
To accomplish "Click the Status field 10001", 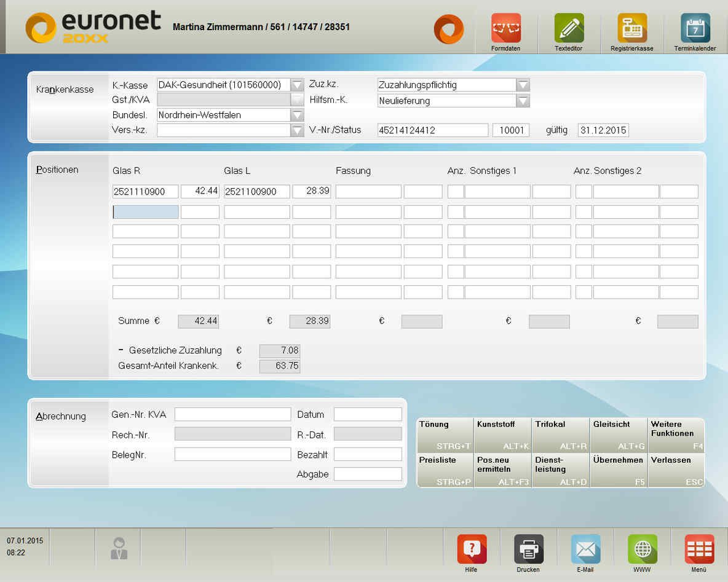I will coord(511,130).
